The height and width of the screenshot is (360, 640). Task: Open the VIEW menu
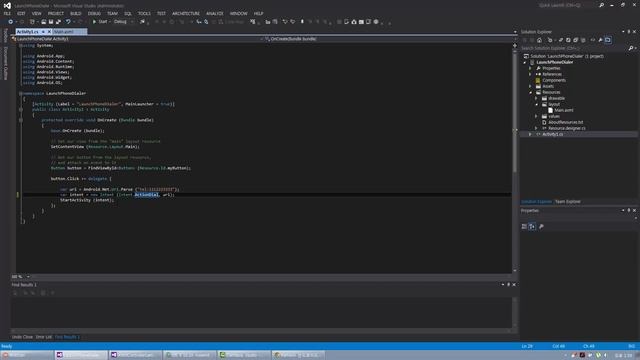[x=36, y=13]
